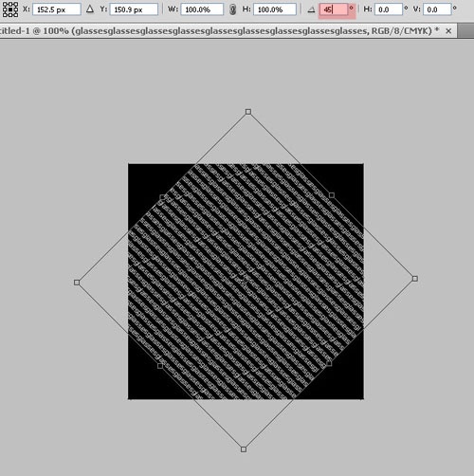The image size is (474, 476).
Task: Click the height percentage field
Action: pos(275,9)
